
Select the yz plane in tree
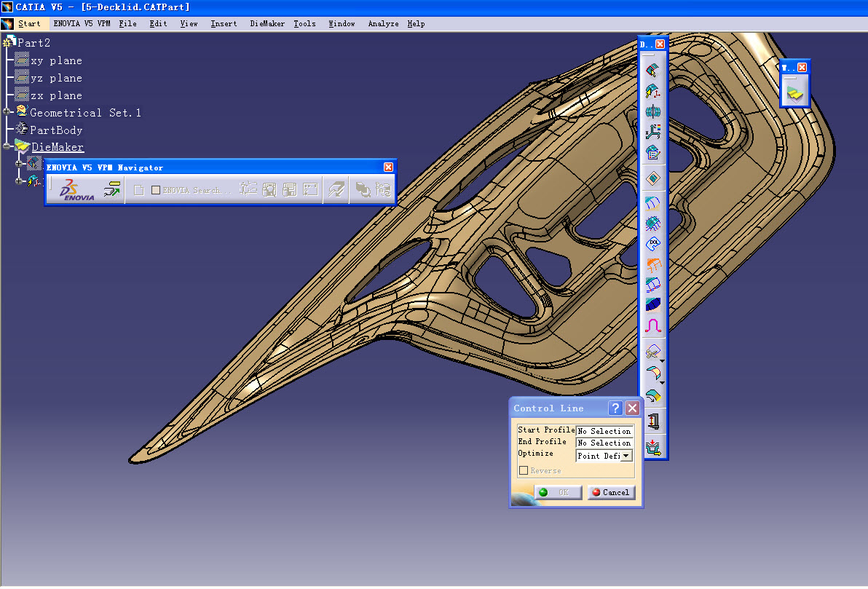coord(57,78)
